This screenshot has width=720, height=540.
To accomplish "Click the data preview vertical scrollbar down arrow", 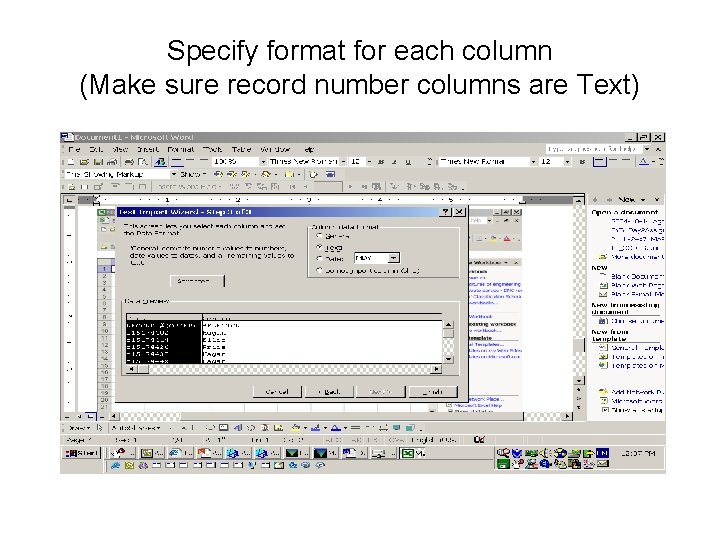I will coord(448,359).
